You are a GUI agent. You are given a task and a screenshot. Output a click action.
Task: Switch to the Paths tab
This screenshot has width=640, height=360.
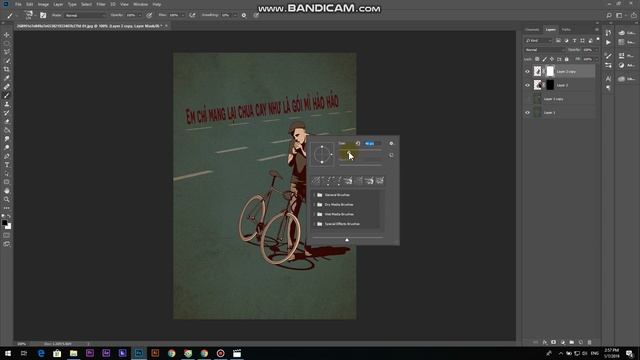566,30
